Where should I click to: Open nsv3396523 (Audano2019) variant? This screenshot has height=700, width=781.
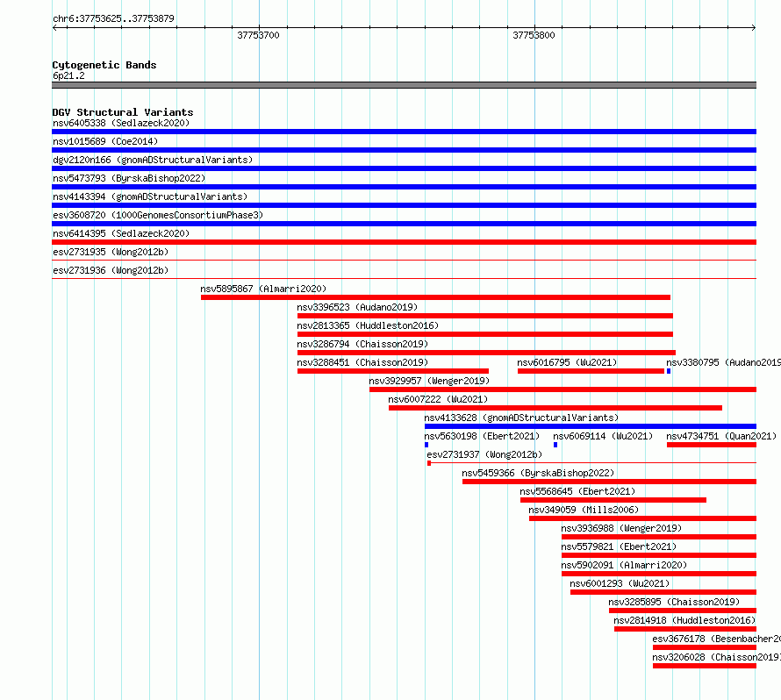coord(357,307)
